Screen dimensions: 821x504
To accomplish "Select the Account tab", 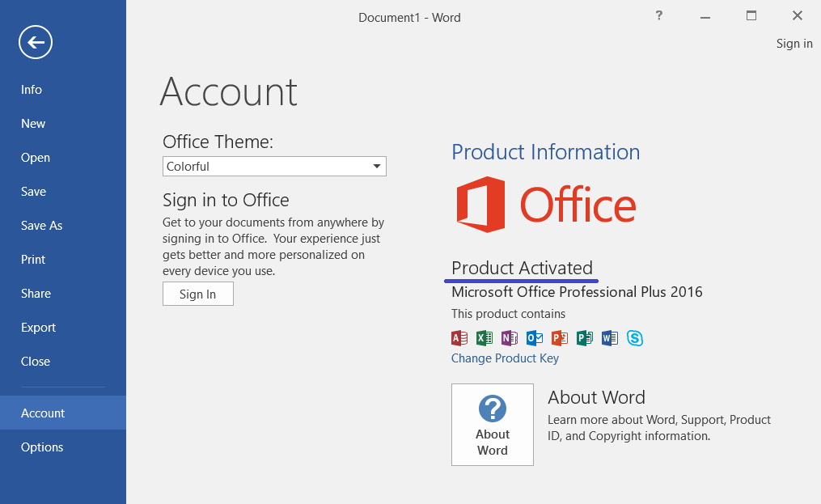I will coord(63,413).
